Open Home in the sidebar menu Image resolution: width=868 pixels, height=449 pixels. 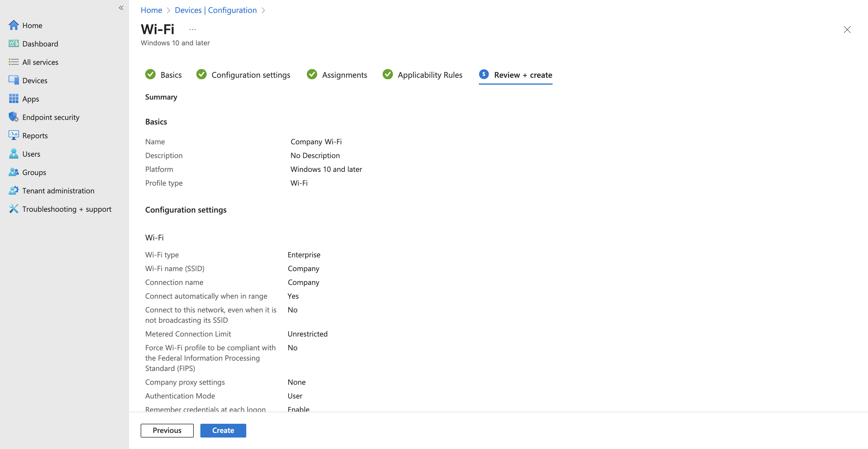pos(32,25)
